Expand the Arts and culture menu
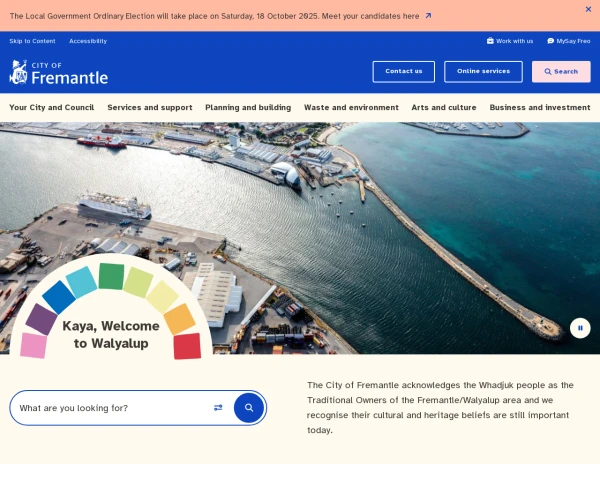The width and height of the screenshot is (600, 480). click(x=444, y=107)
